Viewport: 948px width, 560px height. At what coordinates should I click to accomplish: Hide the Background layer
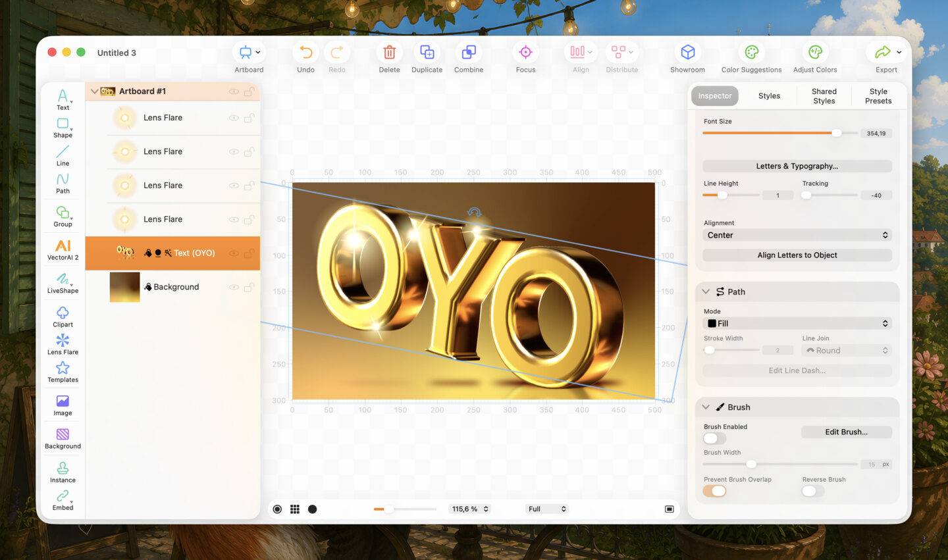pyautogui.click(x=234, y=287)
